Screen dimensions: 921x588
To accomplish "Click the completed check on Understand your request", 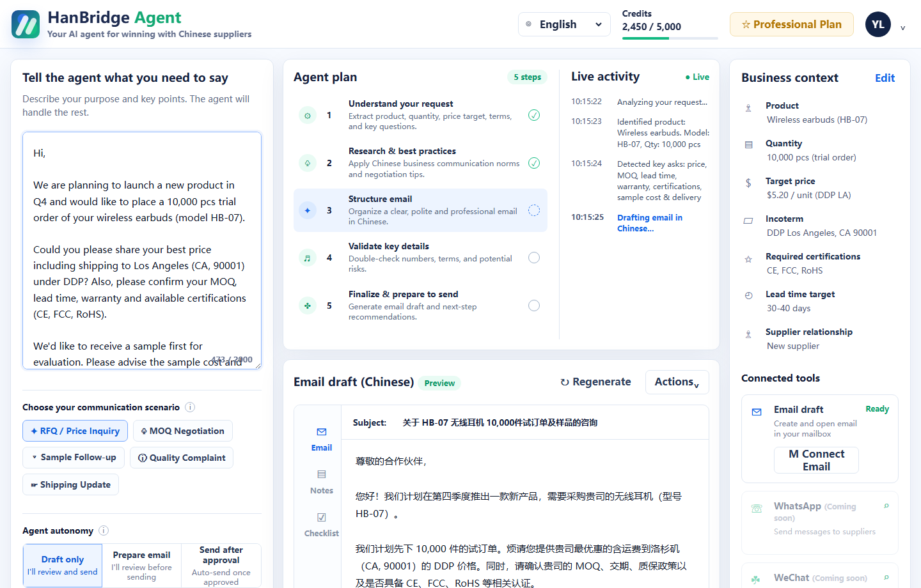I will point(534,115).
